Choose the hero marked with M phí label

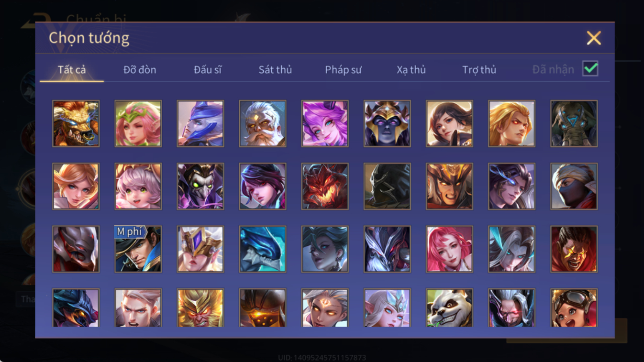[138, 249]
